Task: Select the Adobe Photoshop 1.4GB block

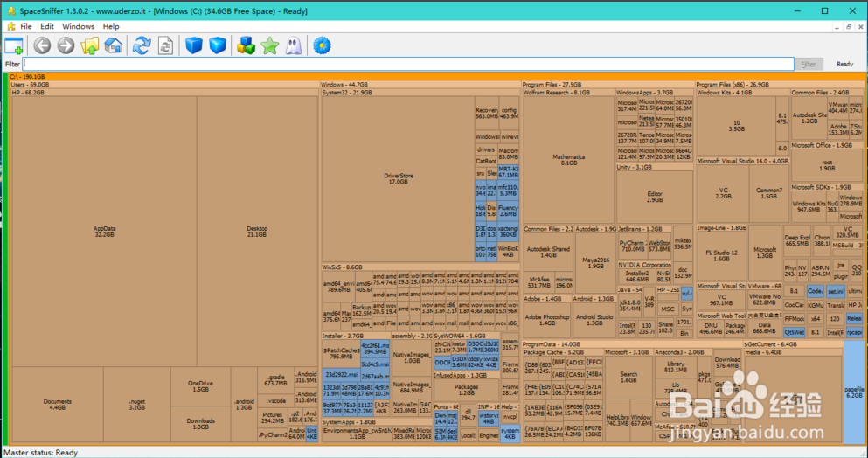Action: (547, 320)
